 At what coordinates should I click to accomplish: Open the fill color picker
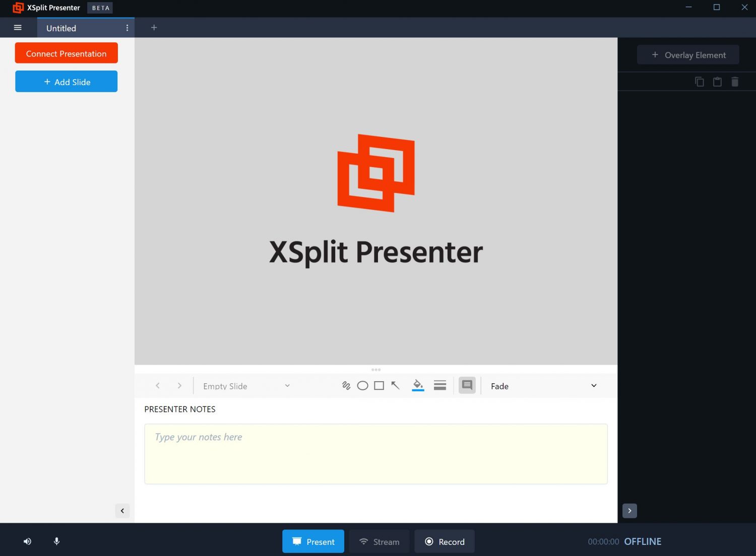(x=418, y=385)
